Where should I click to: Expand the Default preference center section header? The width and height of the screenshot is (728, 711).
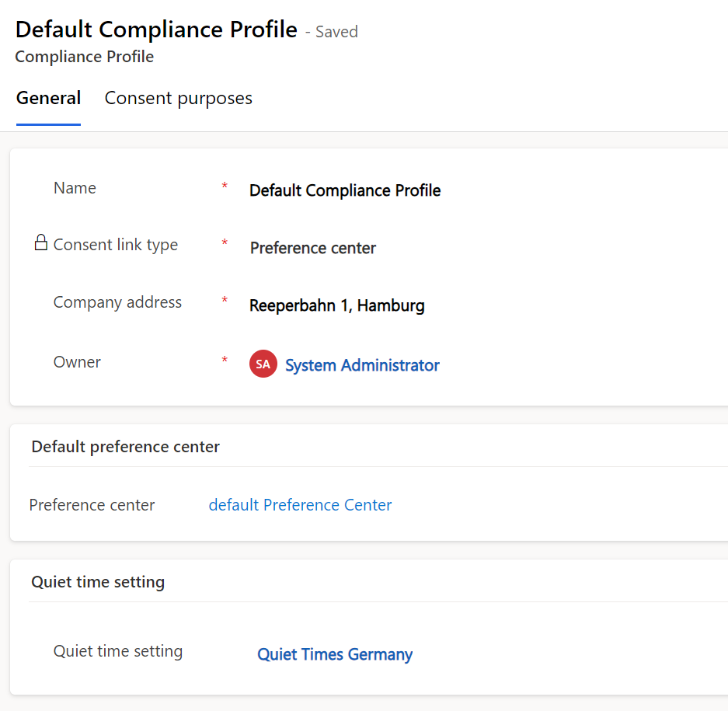[125, 446]
